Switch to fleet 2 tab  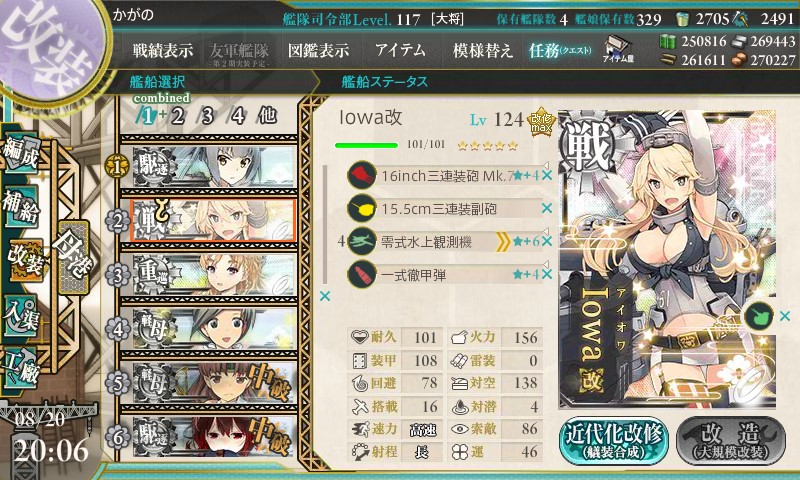[178, 116]
